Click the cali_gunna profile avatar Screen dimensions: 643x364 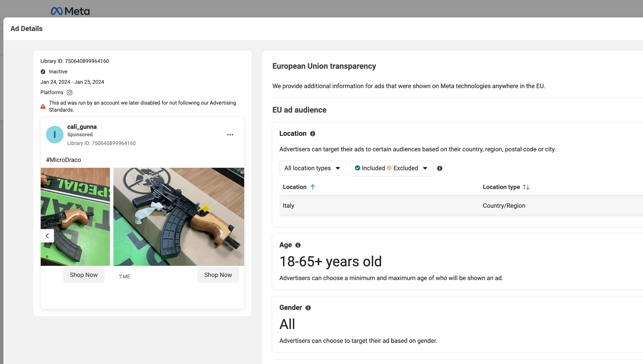coord(55,134)
